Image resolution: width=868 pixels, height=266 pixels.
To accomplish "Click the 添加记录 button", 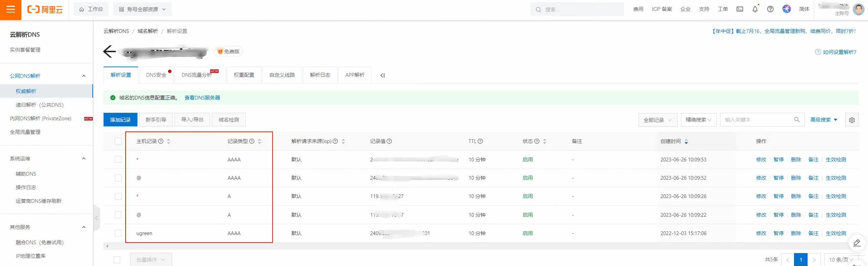I will coord(120,120).
